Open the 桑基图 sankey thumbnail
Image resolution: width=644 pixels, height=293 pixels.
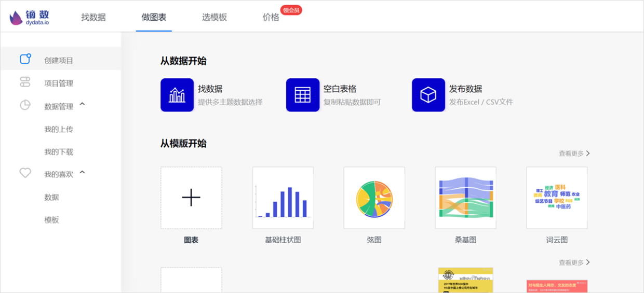pos(466,198)
